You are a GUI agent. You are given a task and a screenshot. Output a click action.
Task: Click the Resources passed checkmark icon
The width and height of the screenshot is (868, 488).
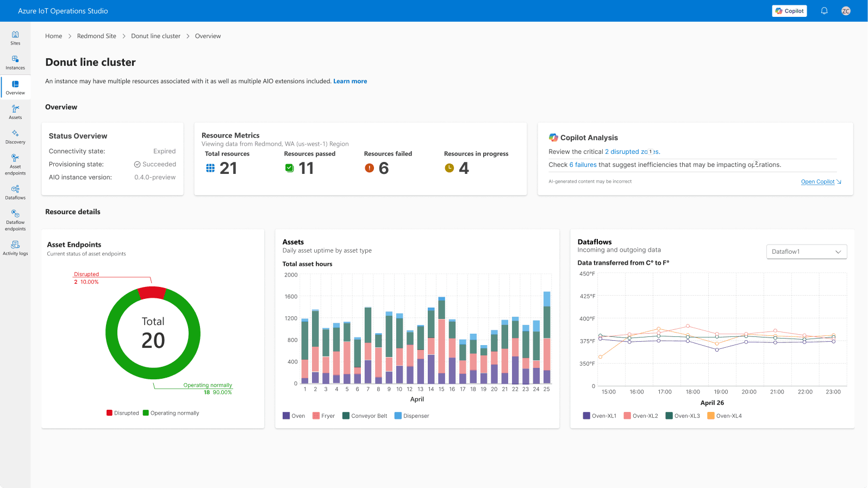pyautogui.click(x=290, y=168)
